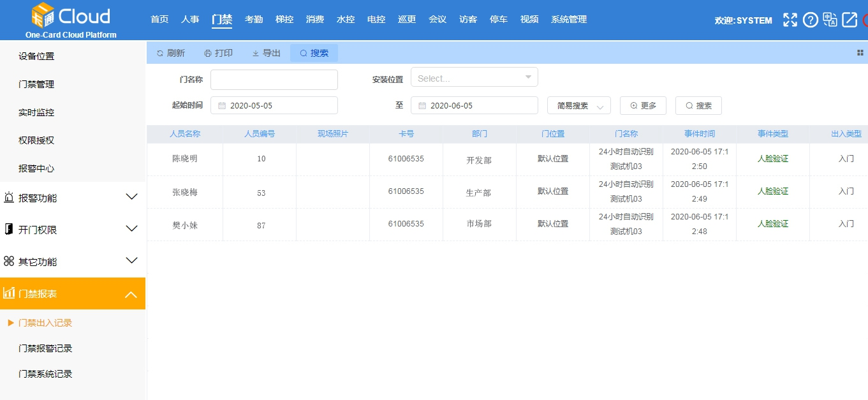This screenshot has width=868, height=400.
Task: Click the 搜索 button beside 更多
Action: (x=698, y=106)
